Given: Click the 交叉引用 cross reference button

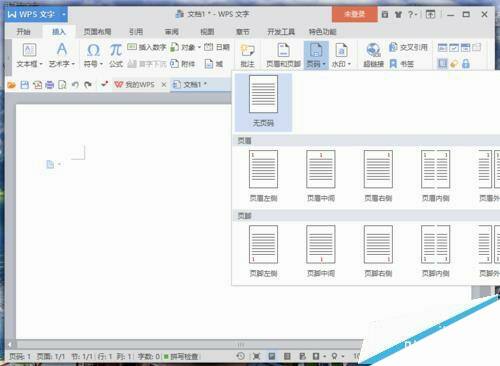Looking at the screenshot, I should click(x=408, y=47).
